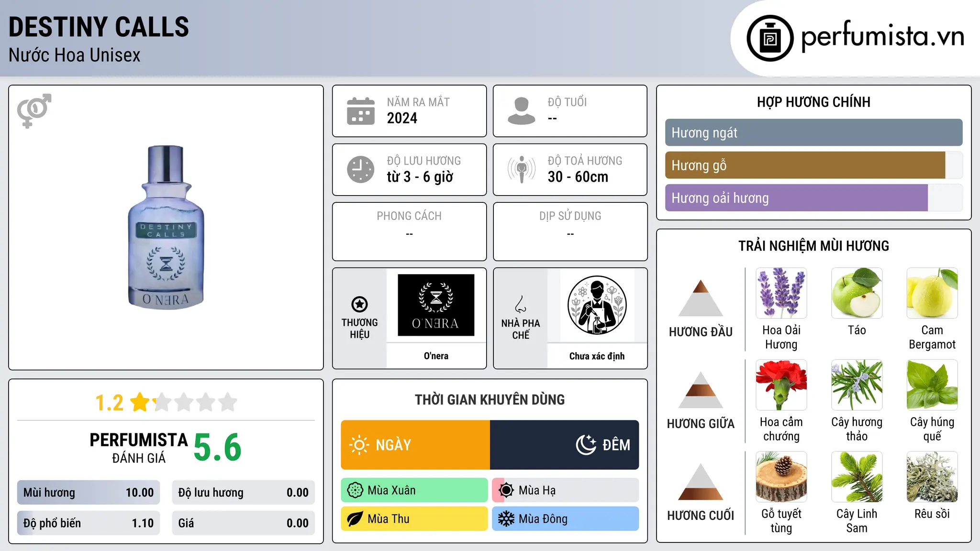This screenshot has height=551, width=980.
Task: Open the Cam Bergamot note image
Action: [932, 293]
